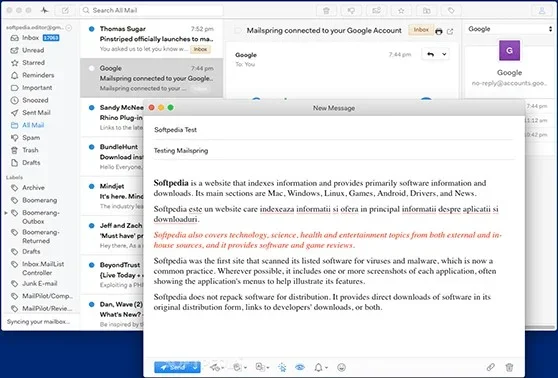
Task: Click the purple G contact avatar
Action: click(509, 50)
